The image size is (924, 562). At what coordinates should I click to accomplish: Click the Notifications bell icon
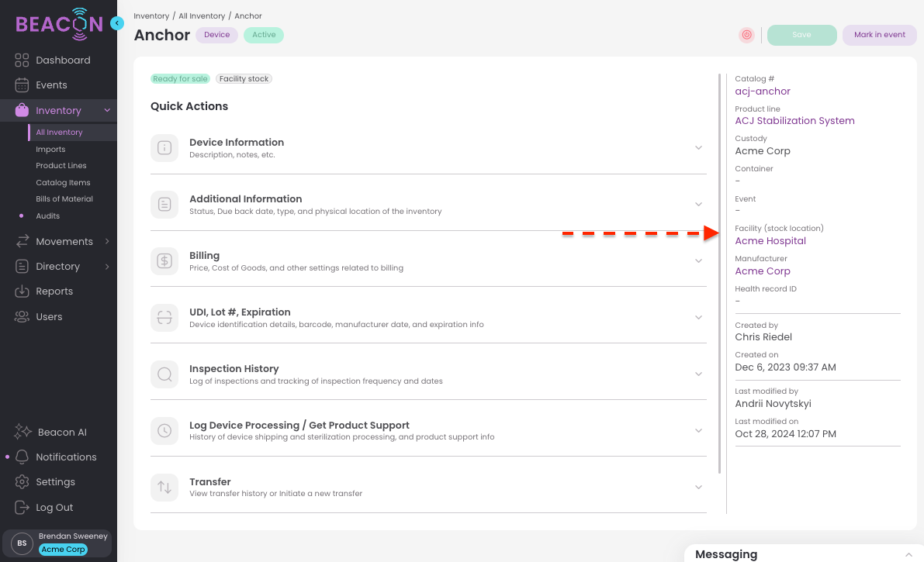point(22,457)
